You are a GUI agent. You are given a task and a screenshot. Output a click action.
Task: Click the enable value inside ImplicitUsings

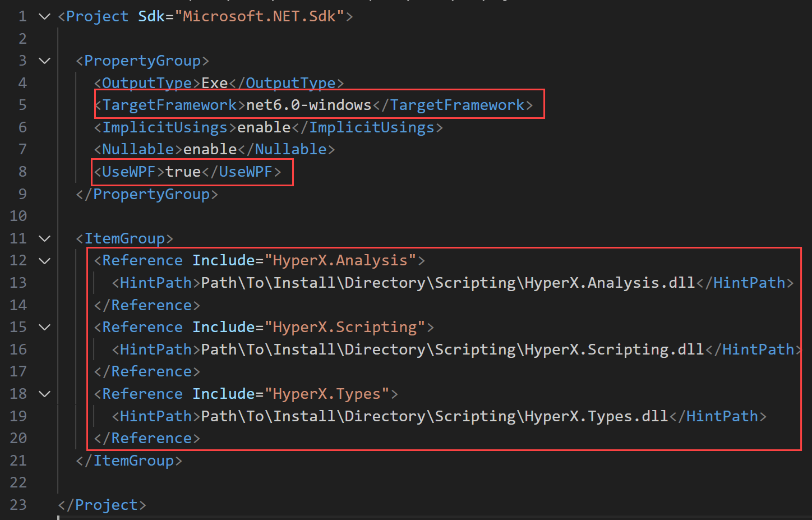[264, 127]
